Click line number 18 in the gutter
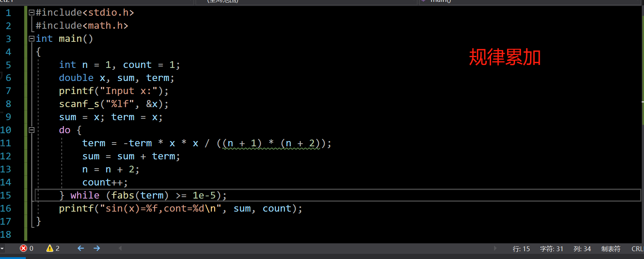644x259 pixels. click(x=6, y=235)
